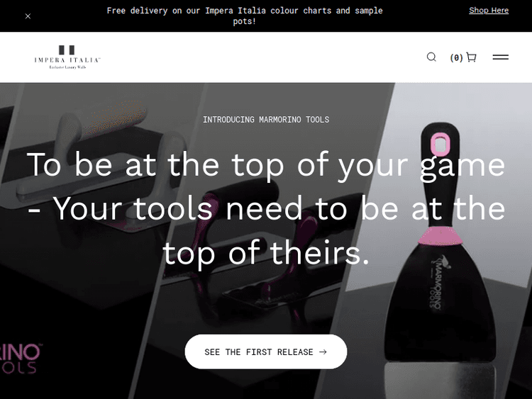Click the "top of theirs." headline line
The height and width of the screenshot is (399, 532).
pyautogui.click(x=266, y=254)
